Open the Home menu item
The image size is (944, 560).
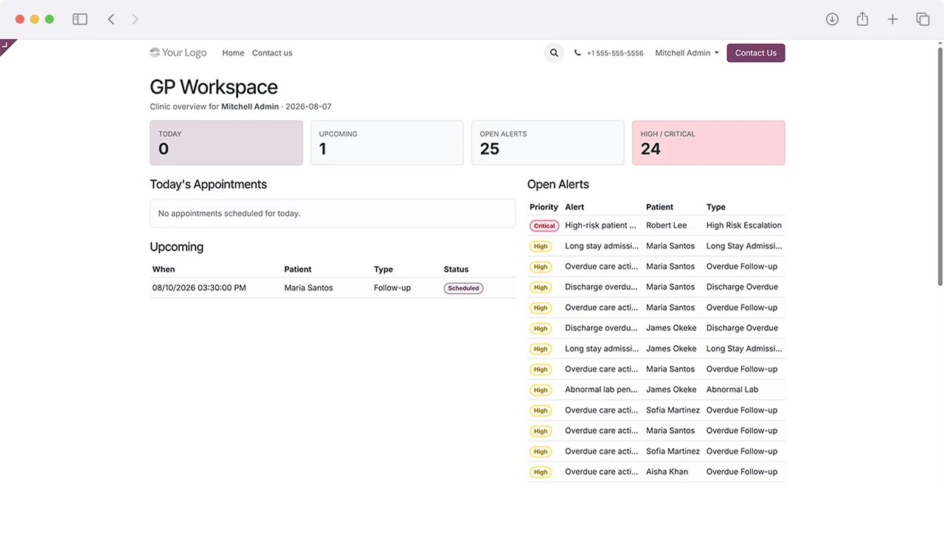(x=233, y=53)
